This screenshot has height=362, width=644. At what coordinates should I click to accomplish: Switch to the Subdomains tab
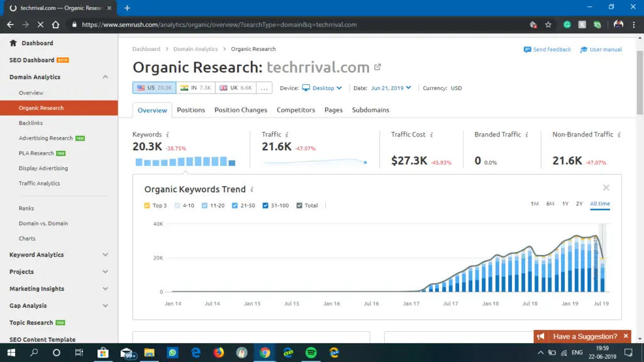click(x=370, y=110)
